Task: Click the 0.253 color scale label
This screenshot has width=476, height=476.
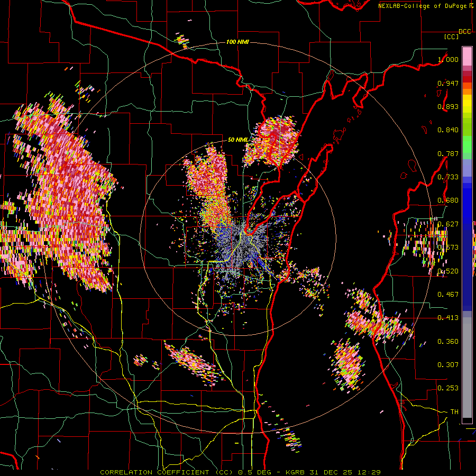Action: click(448, 388)
